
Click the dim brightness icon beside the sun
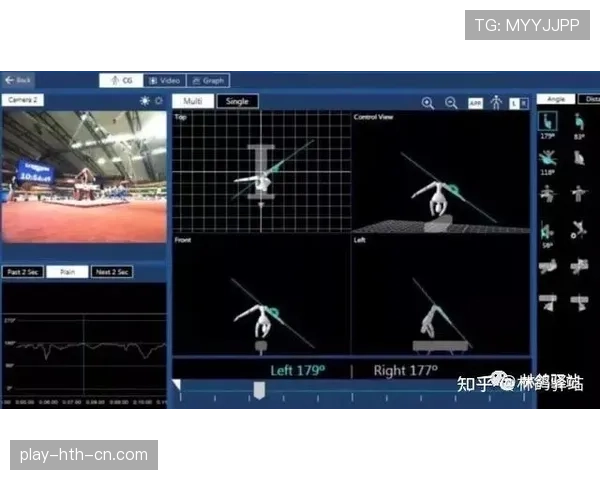pos(158,101)
